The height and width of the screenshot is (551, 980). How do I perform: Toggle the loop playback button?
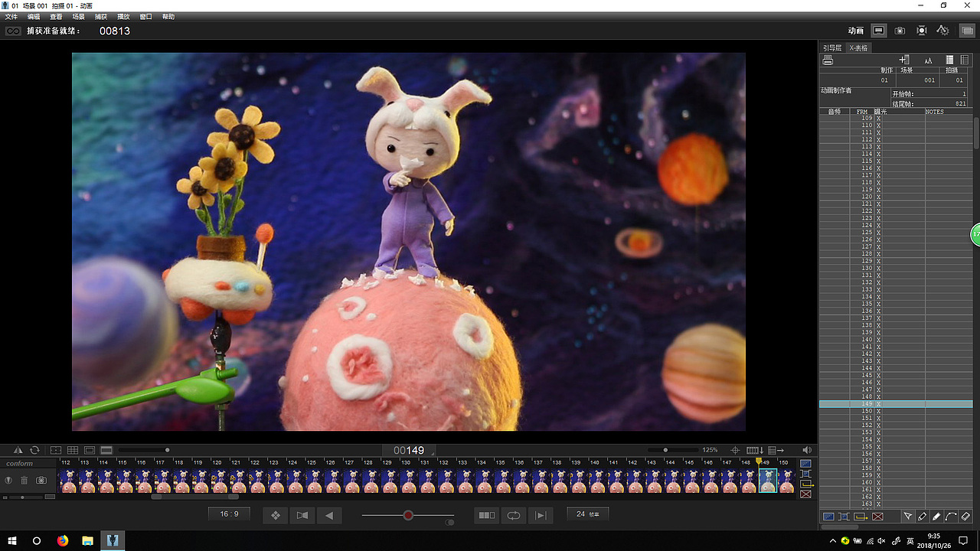[x=514, y=516]
